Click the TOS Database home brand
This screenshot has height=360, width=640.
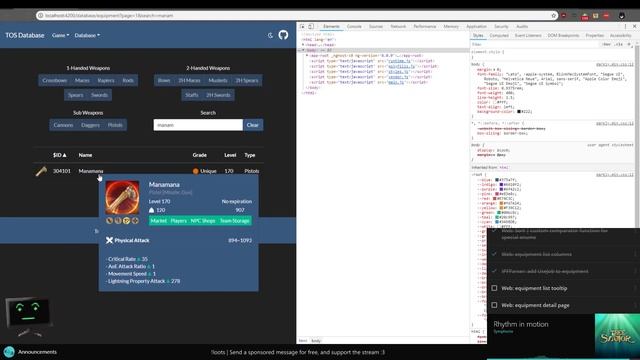click(24, 36)
